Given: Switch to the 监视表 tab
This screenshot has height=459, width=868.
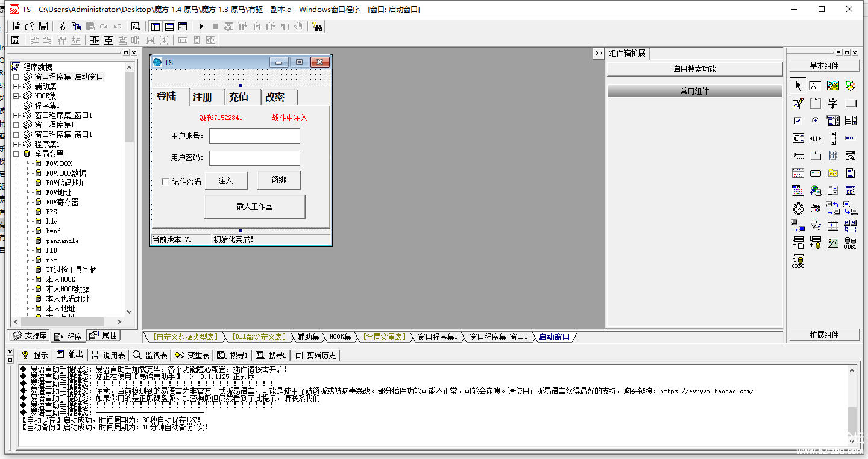Looking at the screenshot, I should [150, 355].
